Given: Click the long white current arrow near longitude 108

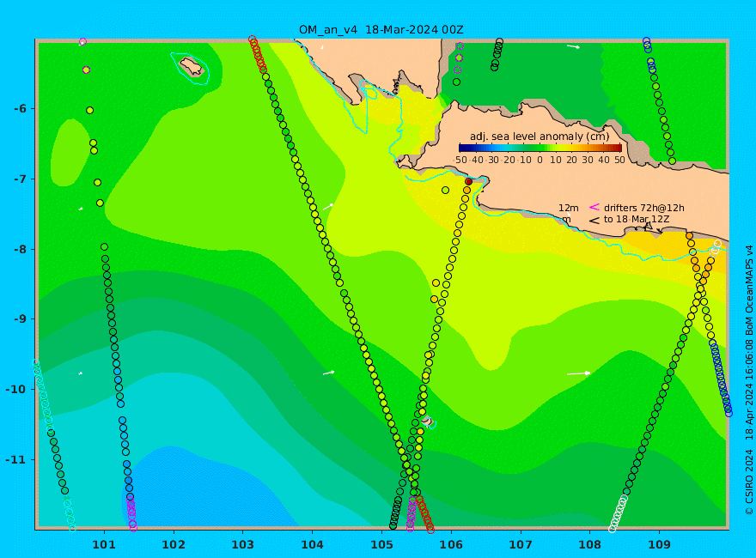Looking at the screenshot, I should (578, 373).
